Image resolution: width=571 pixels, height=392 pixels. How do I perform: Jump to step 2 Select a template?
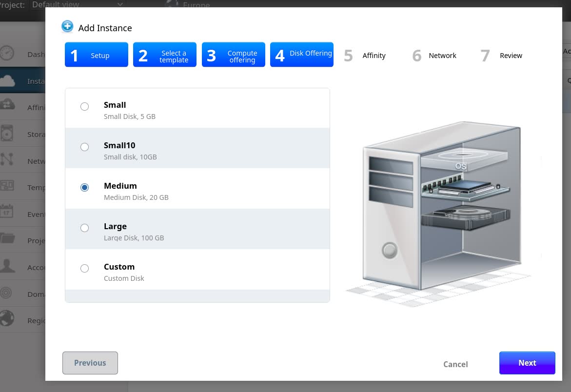pyautogui.click(x=164, y=55)
